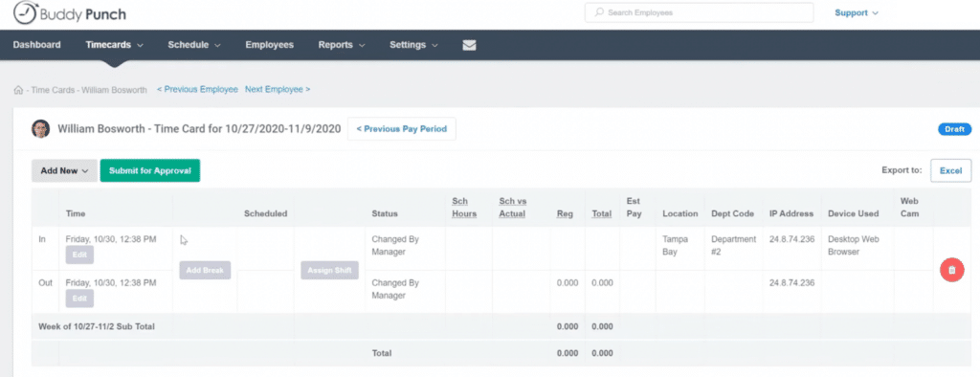Screen dimensions: 980x377
Task: Click the home breadcrumb icon
Action: pos(18,90)
